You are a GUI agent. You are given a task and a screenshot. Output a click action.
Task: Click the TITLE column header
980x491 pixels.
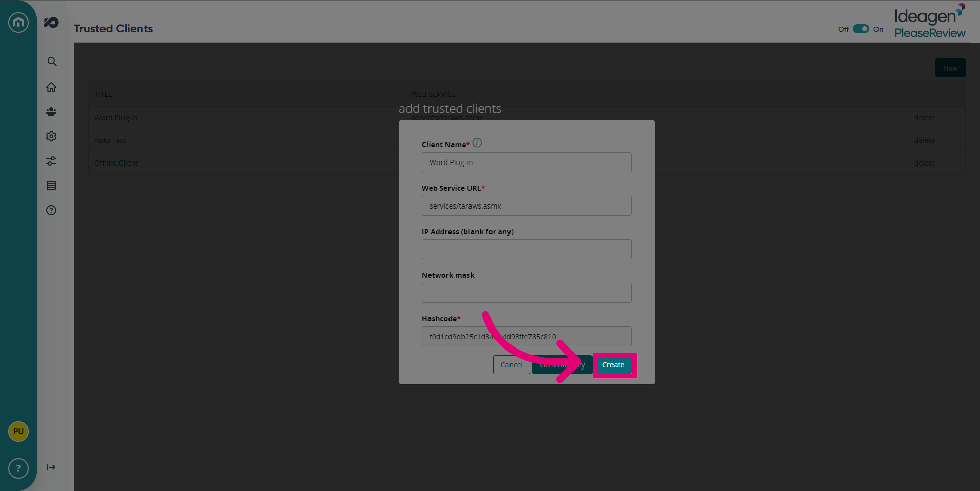click(103, 94)
